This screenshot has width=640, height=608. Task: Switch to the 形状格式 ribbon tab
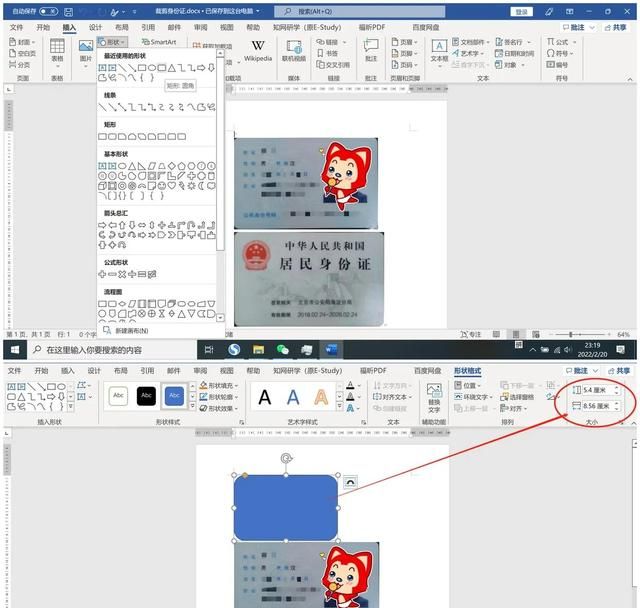tap(466, 370)
